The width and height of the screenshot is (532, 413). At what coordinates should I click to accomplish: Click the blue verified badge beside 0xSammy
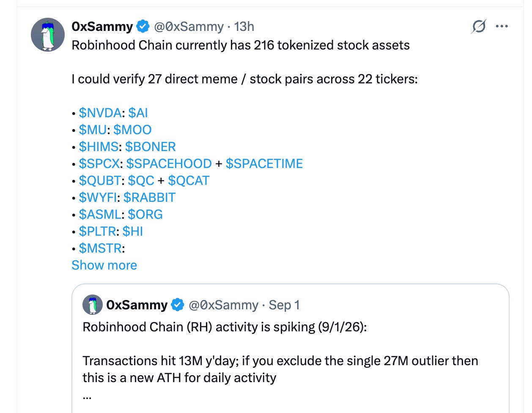143,26
